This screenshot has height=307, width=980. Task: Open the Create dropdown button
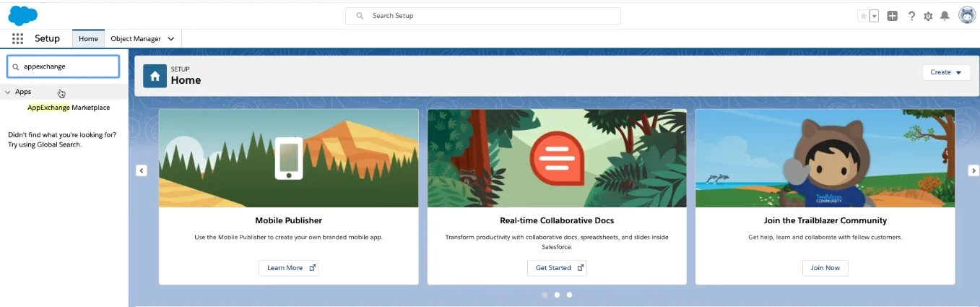click(946, 72)
